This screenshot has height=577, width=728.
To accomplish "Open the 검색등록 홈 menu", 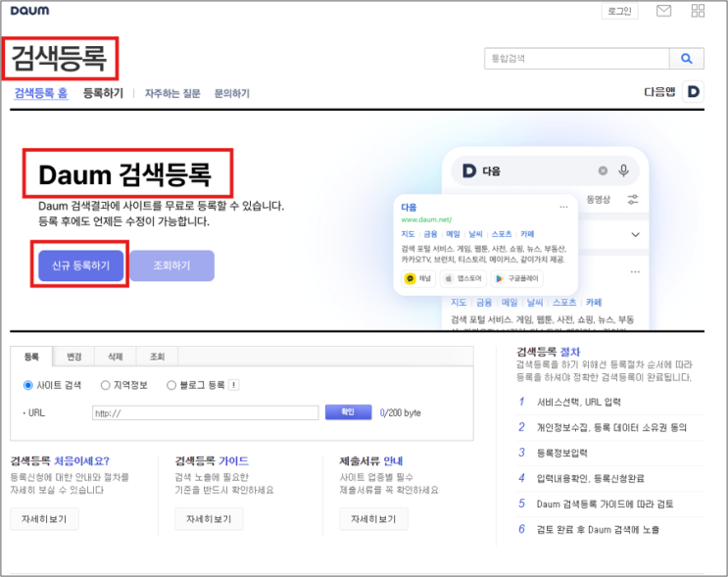I will 41,93.
